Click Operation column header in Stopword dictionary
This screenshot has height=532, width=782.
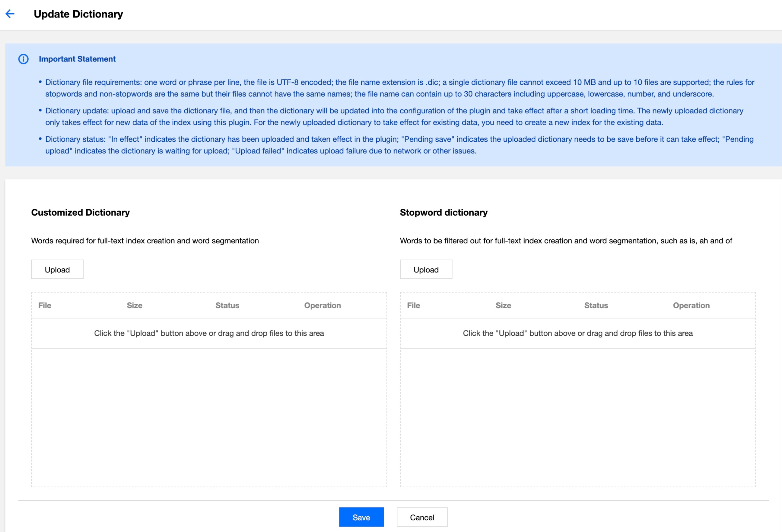click(691, 305)
